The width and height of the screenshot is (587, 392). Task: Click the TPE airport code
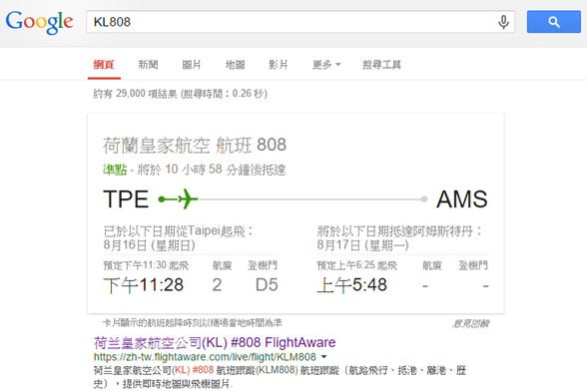pyautogui.click(x=126, y=199)
